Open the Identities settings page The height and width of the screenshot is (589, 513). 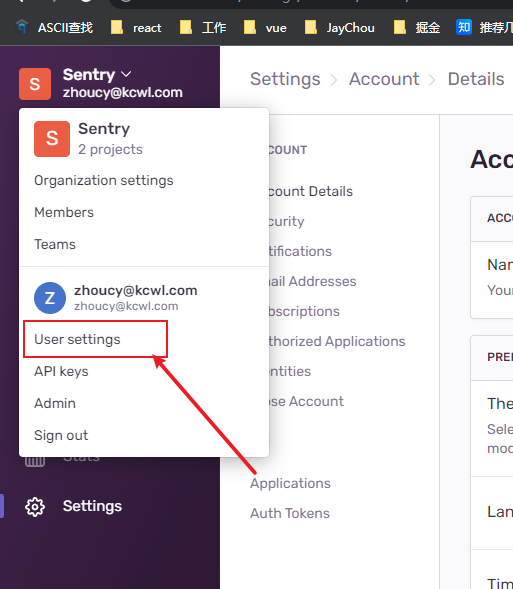point(289,372)
